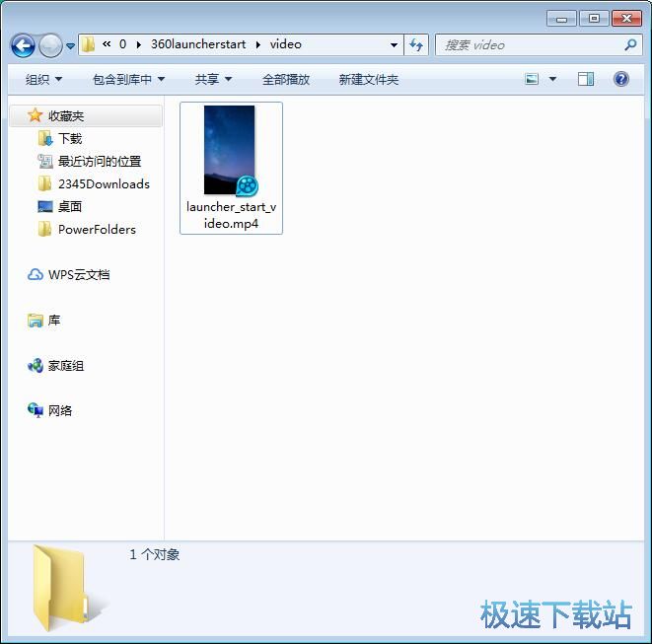Select 家庭组 in navigation pane
Image resolution: width=652 pixels, height=644 pixels.
coord(66,366)
